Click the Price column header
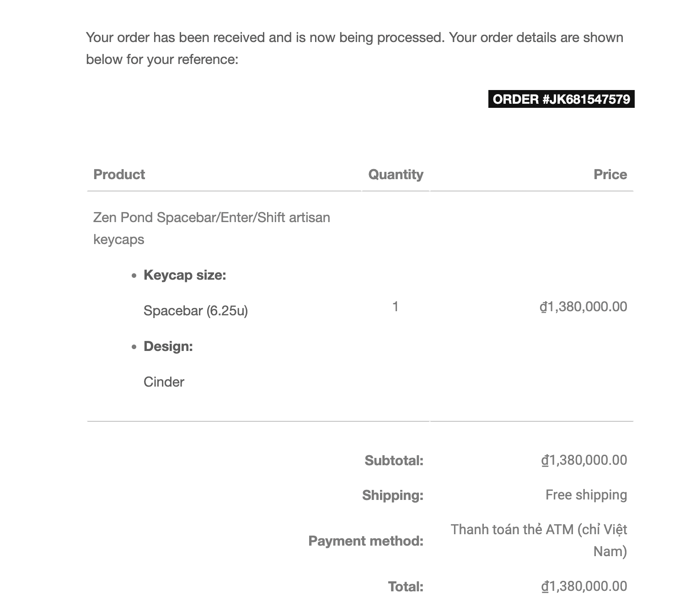Image resolution: width=685 pixels, height=616 pixels. [610, 174]
